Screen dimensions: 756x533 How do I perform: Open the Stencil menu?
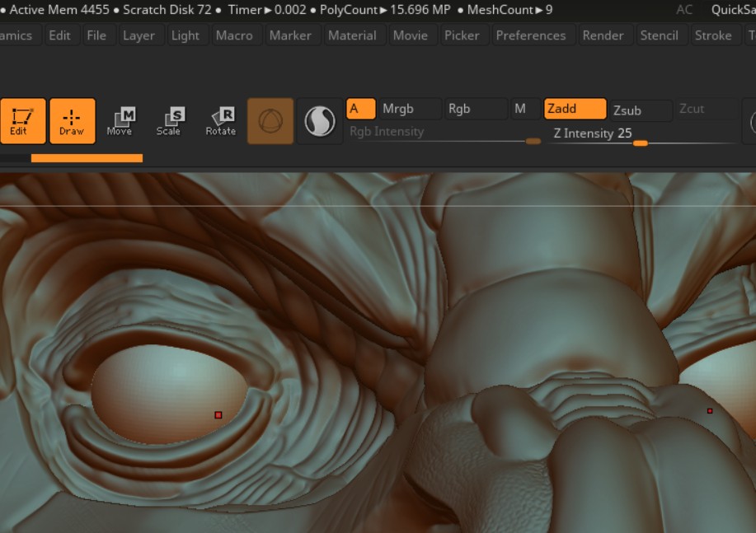[x=659, y=35]
